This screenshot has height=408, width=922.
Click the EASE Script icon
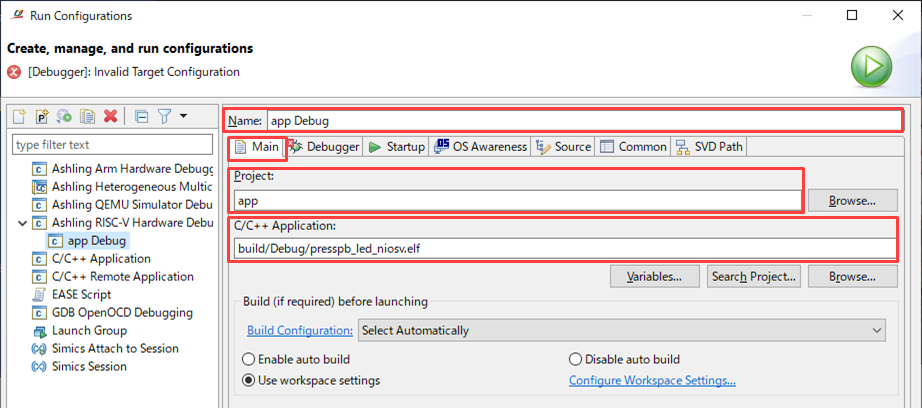point(39,295)
